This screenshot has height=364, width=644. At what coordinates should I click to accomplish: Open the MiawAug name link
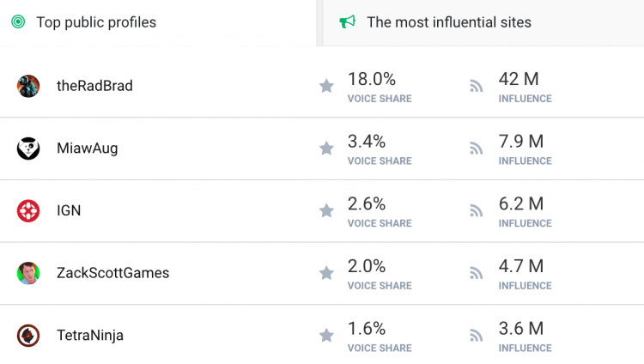coord(88,149)
